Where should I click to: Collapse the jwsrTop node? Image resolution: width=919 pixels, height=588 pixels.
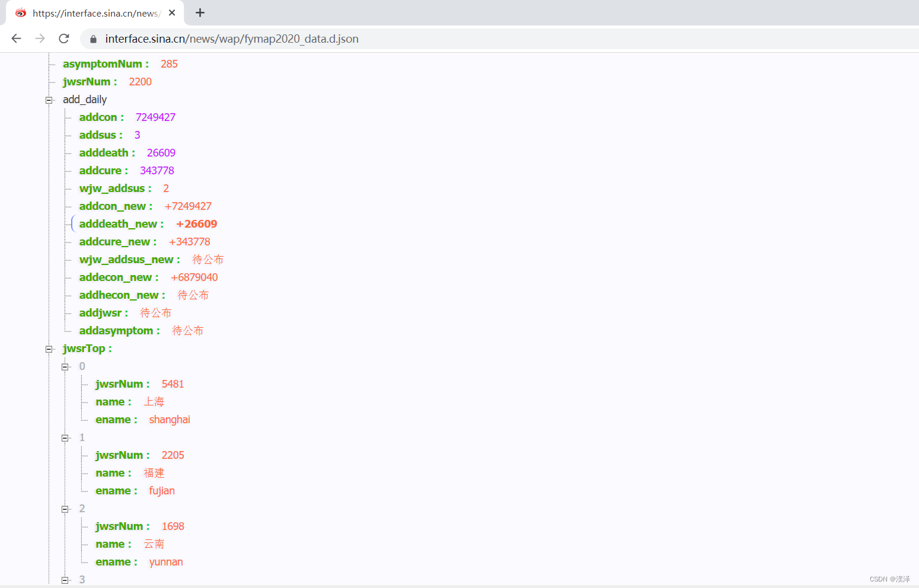[x=49, y=349]
